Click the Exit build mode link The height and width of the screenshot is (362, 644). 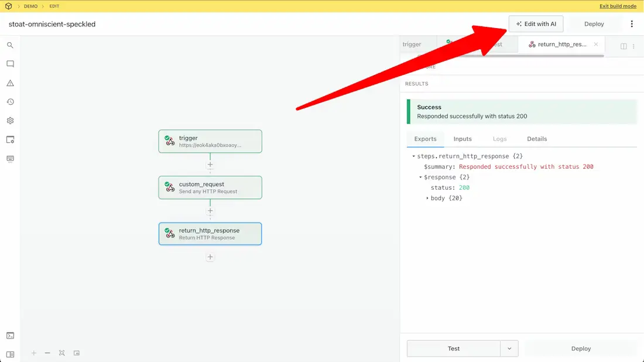tap(618, 6)
